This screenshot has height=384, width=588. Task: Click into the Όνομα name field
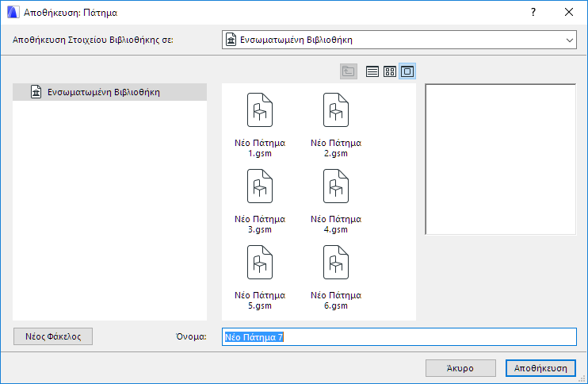click(399, 336)
